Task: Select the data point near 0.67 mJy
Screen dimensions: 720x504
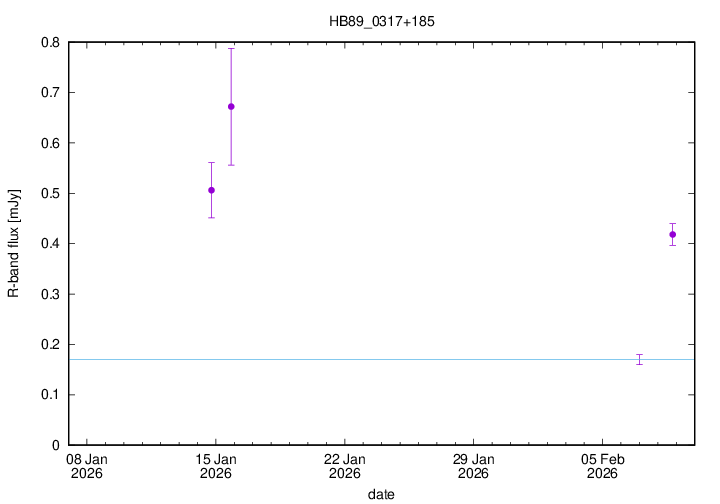Action: [x=231, y=106]
